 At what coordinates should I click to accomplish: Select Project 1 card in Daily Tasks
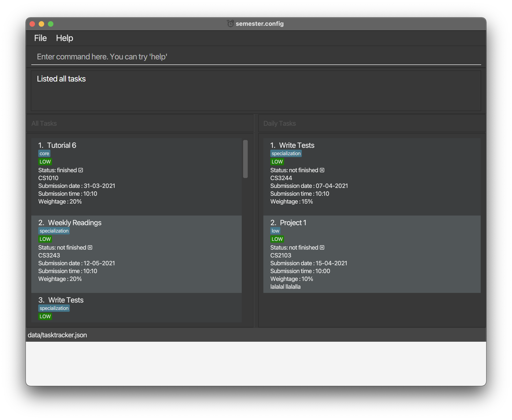(387, 254)
